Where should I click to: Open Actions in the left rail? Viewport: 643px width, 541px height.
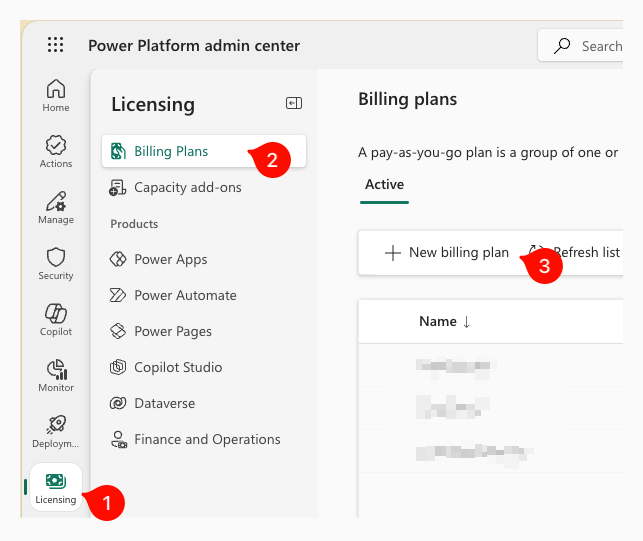click(56, 151)
